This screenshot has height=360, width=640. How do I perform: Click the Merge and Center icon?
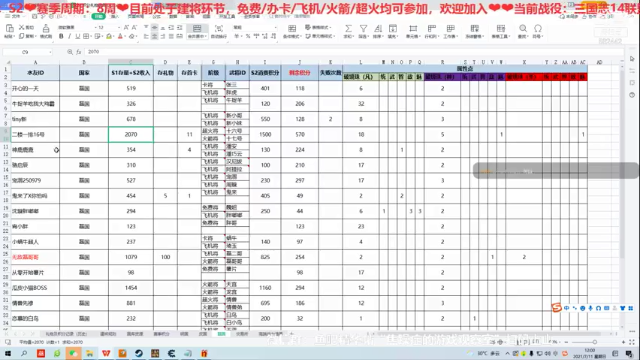197,28
